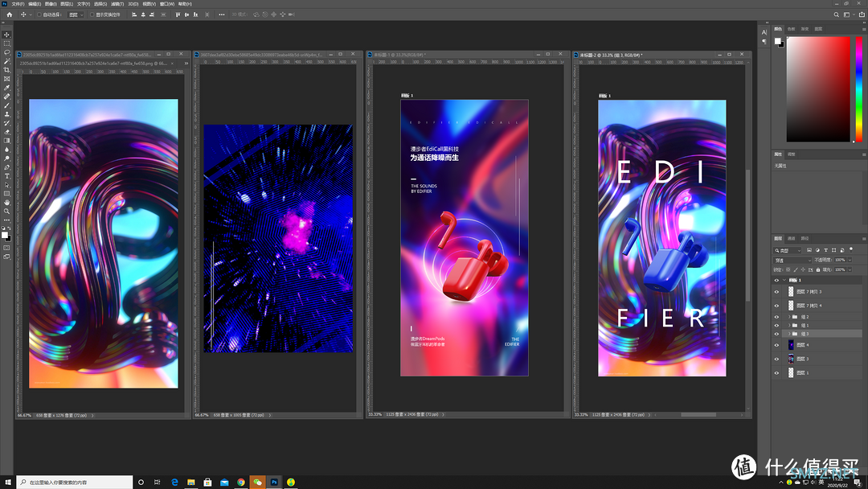
Task: Select the Blur tool
Action: click(6, 150)
